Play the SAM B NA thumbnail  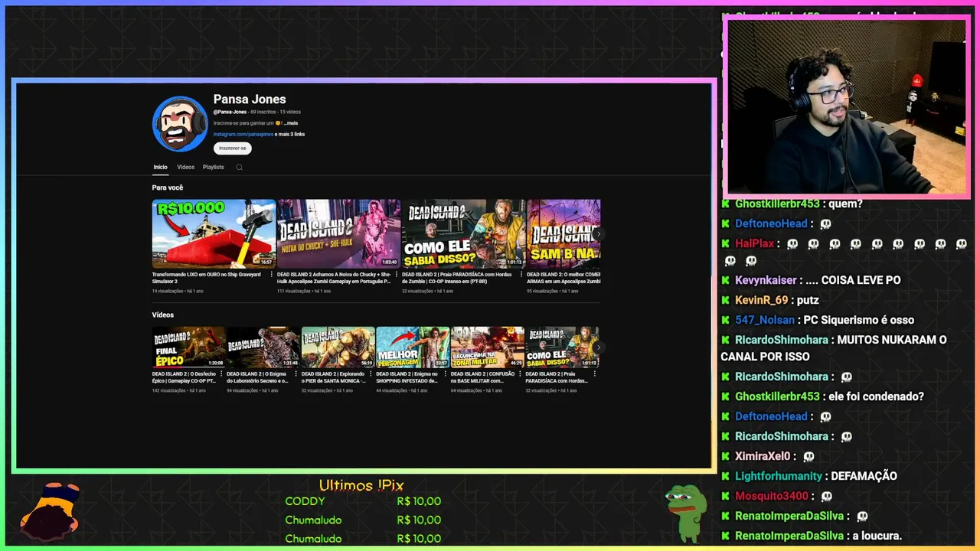pyautogui.click(x=563, y=233)
